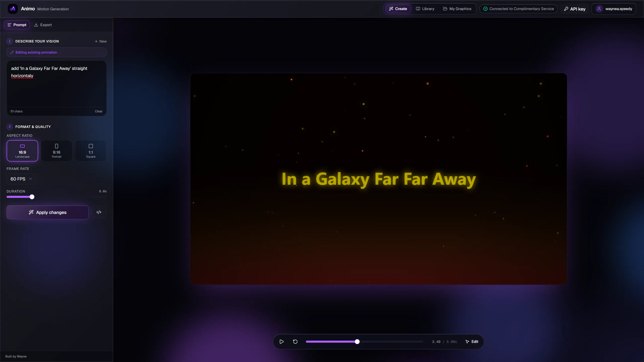This screenshot has width=644, height=362.
Task: Click the user avatar icon
Action: (599, 9)
